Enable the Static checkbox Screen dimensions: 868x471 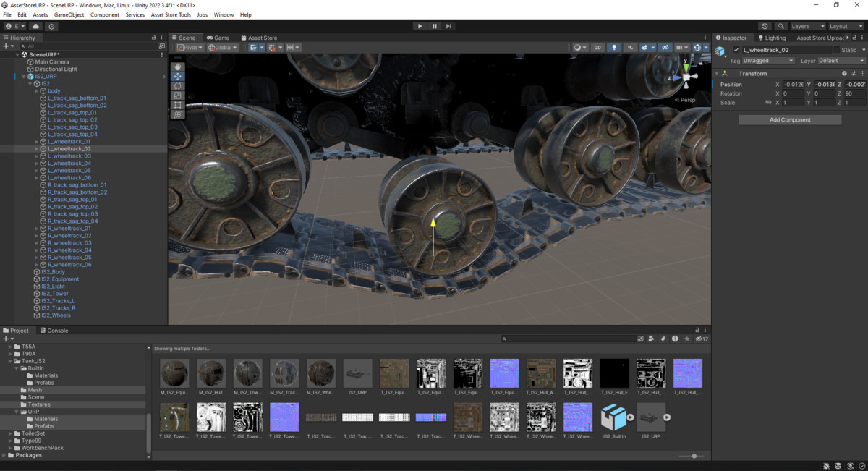836,50
